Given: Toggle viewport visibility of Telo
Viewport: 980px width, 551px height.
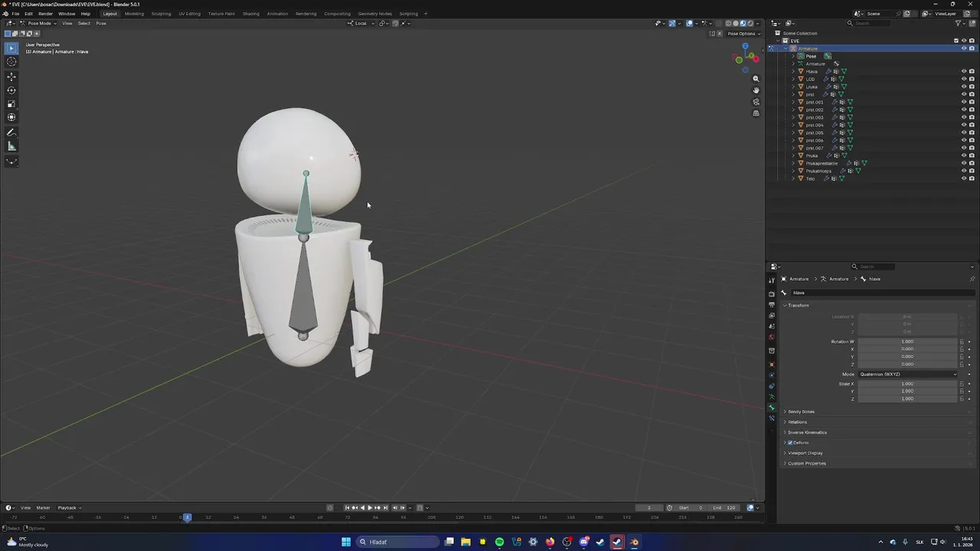Looking at the screenshot, I should 964,178.
